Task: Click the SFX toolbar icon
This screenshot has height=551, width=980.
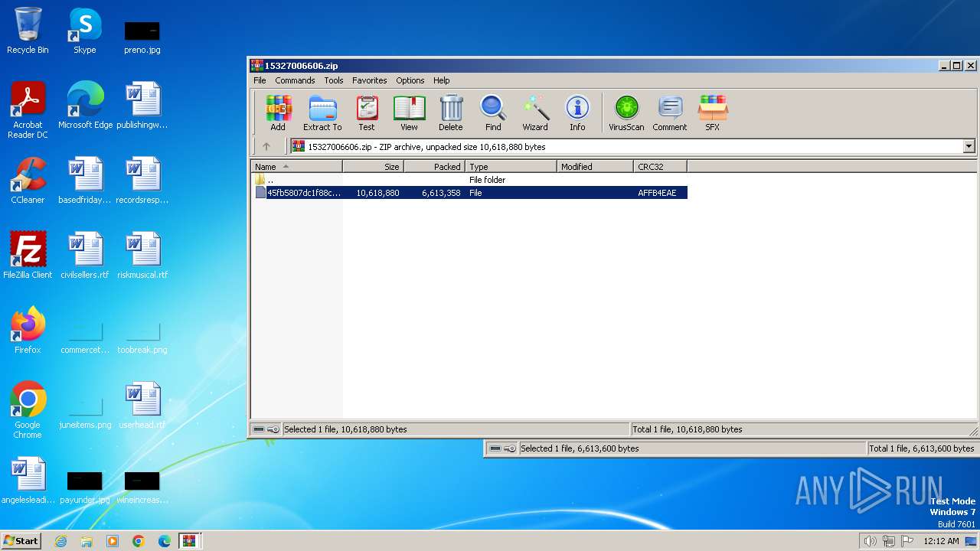Action: click(x=712, y=113)
